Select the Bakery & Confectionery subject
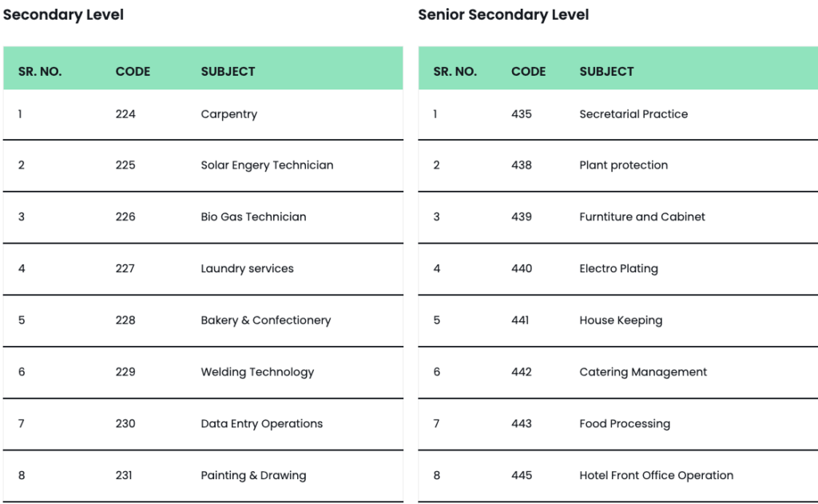 click(265, 320)
